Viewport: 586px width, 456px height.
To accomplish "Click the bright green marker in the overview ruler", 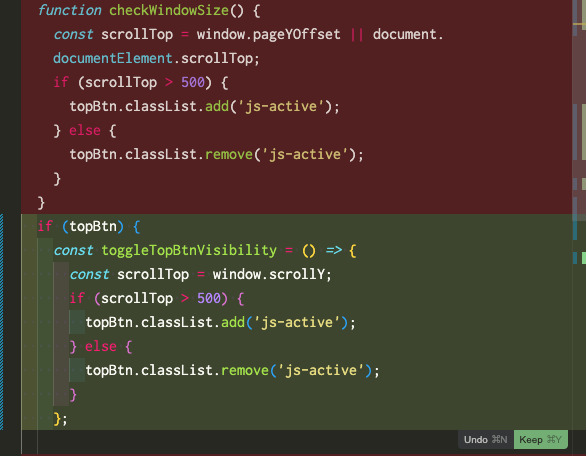I will [x=584, y=258].
